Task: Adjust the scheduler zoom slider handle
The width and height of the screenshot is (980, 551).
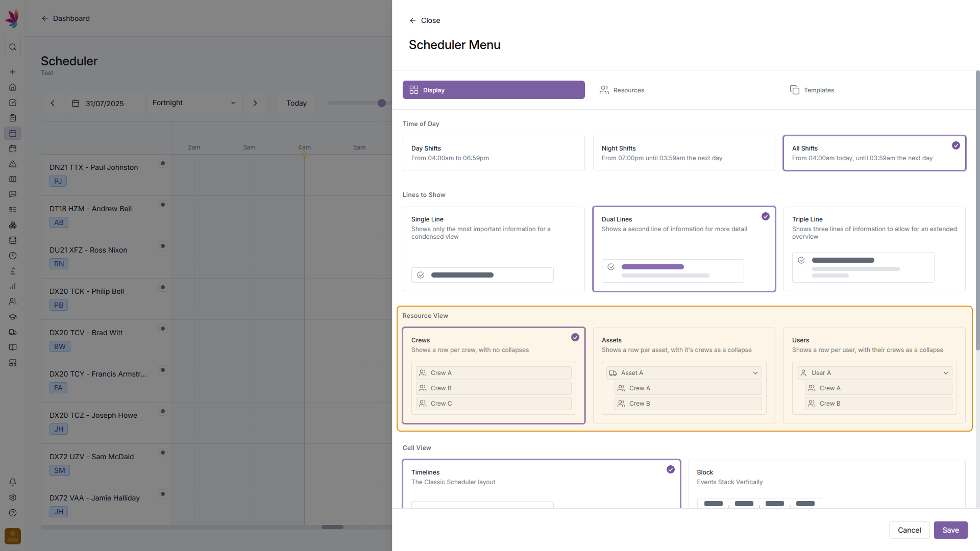Action: (x=381, y=103)
